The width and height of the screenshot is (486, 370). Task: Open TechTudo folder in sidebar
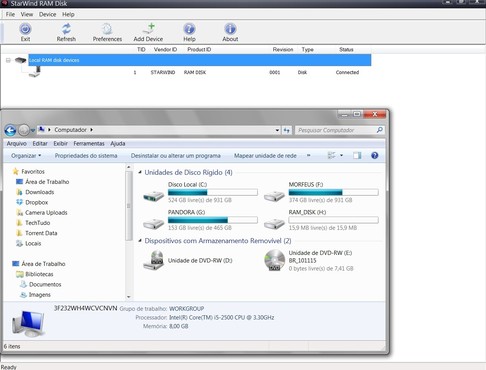coord(37,223)
